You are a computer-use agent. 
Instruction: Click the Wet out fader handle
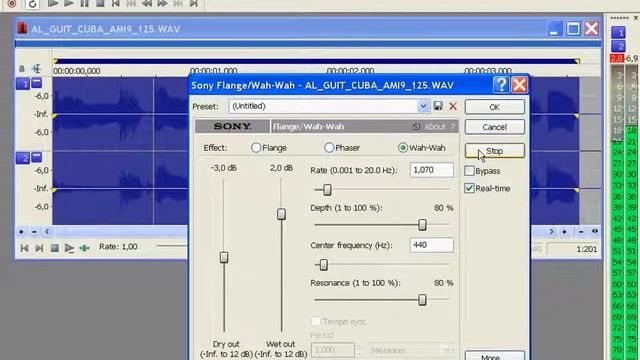coord(282,214)
